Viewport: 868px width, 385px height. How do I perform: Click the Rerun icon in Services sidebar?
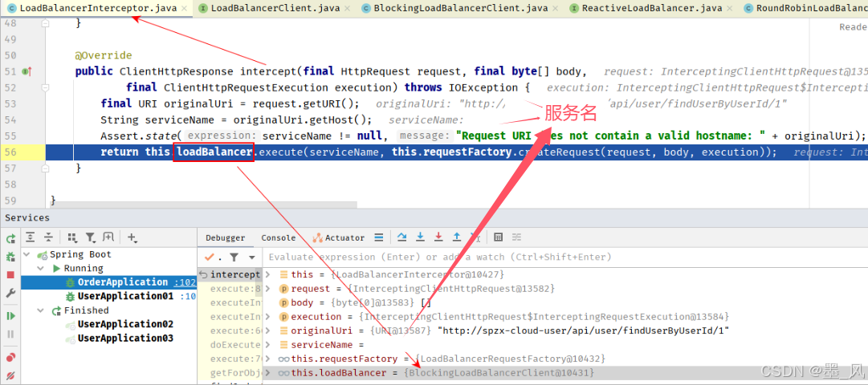10,239
